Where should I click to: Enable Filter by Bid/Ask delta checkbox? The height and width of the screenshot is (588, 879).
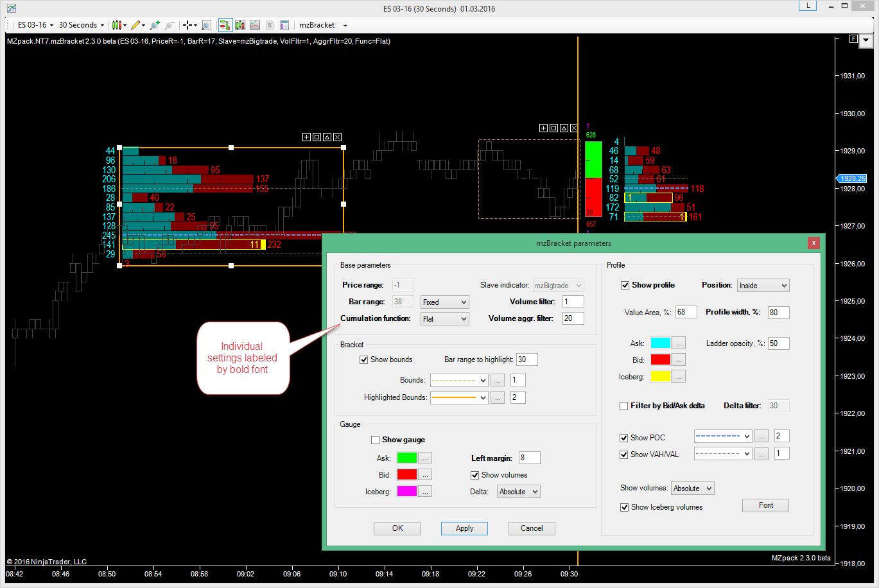point(623,406)
